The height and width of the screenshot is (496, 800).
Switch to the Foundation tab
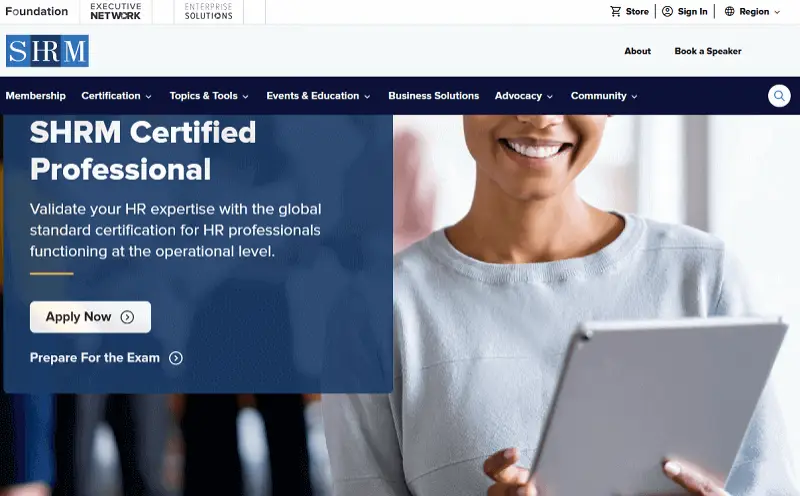(36, 12)
